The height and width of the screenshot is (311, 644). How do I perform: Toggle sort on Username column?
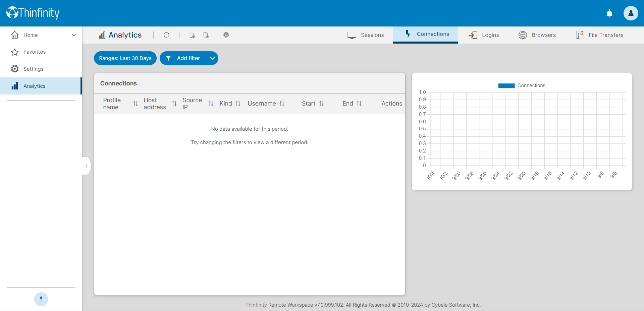[x=282, y=104]
